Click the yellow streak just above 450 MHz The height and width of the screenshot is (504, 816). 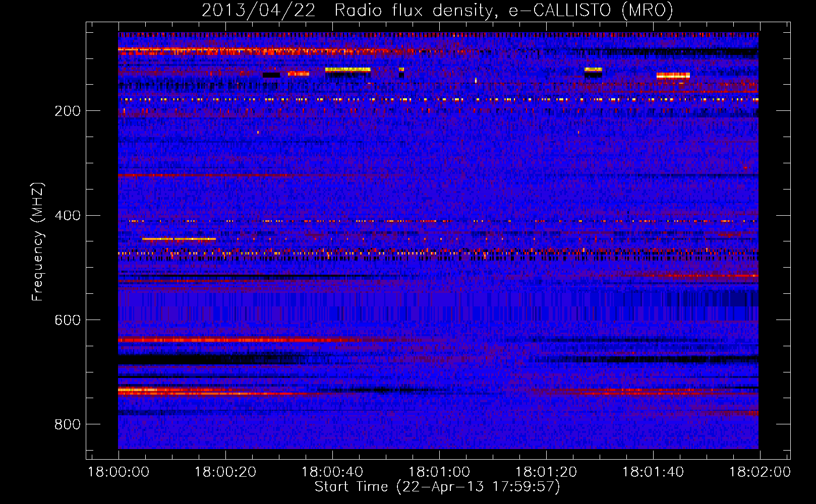[179, 239]
